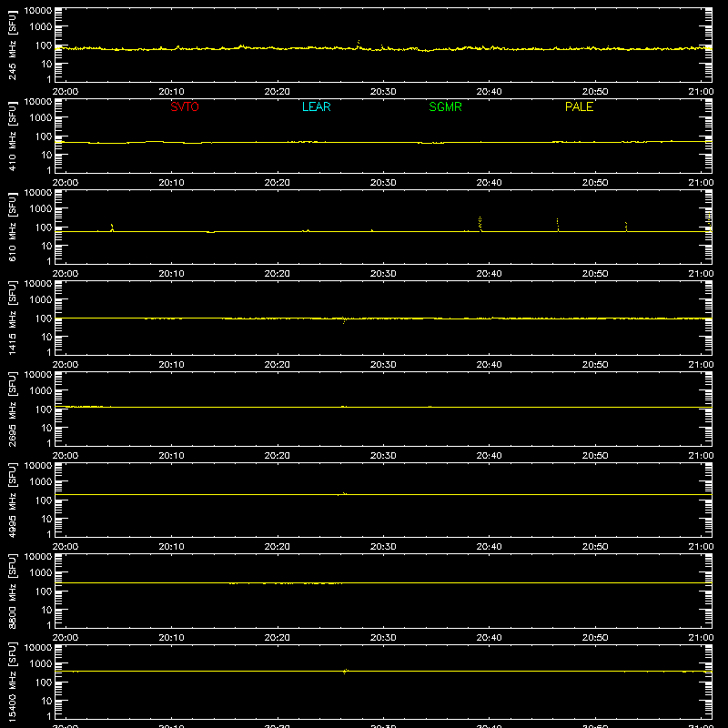Click 21:00 label under the 245 MHz panel
This screenshot has width=728, height=728.
(701, 92)
